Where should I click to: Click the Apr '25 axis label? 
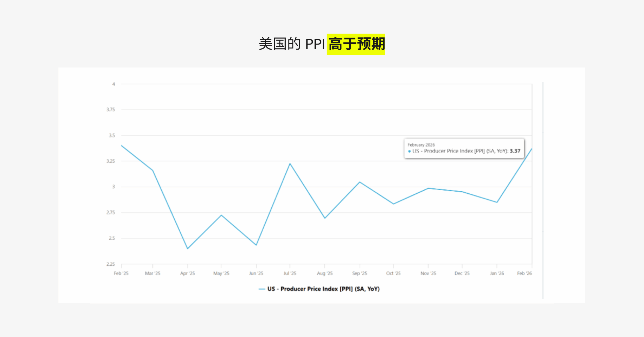click(x=187, y=273)
